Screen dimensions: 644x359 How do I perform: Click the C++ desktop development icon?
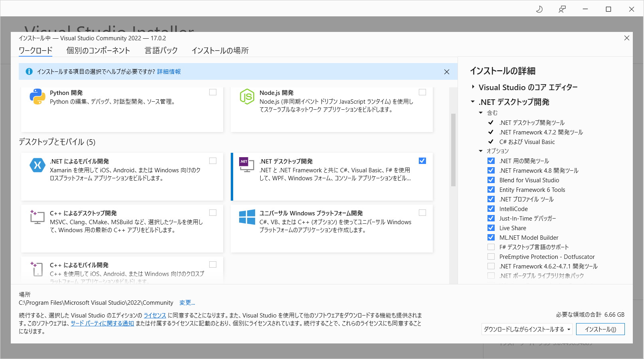(x=37, y=217)
